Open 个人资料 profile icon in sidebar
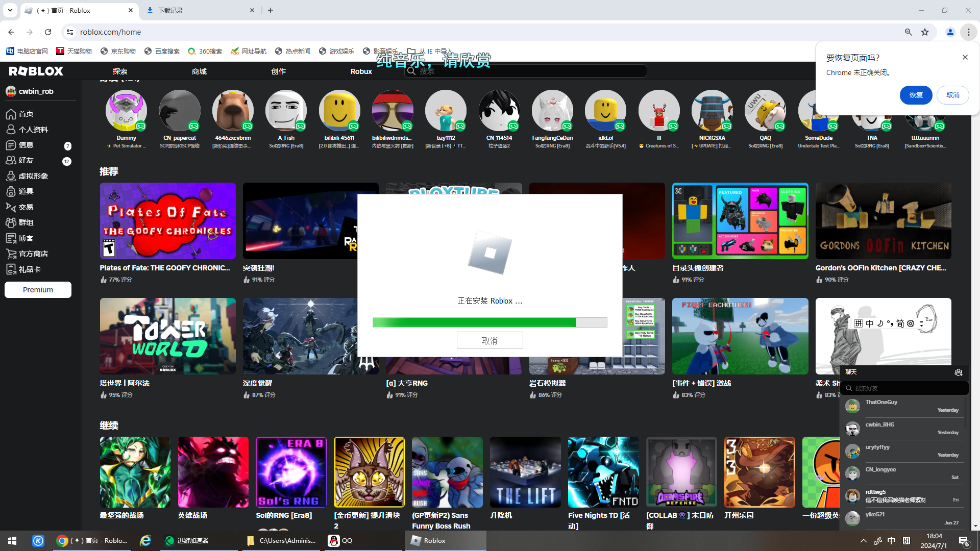980x551 pixels. pyautogui.click(x=11, y=130)
